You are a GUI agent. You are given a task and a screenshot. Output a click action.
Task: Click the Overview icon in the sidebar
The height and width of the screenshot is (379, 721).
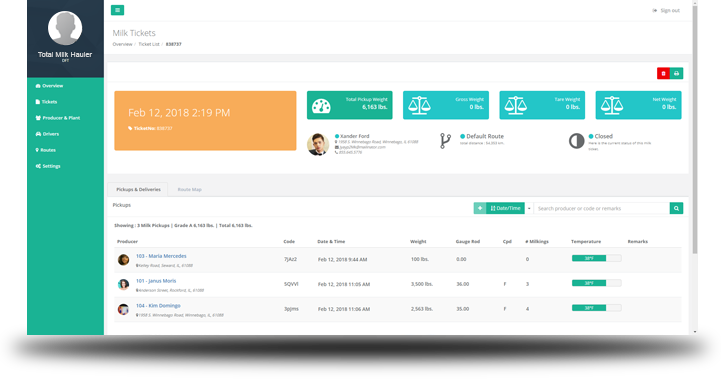[x=38, y=86]
